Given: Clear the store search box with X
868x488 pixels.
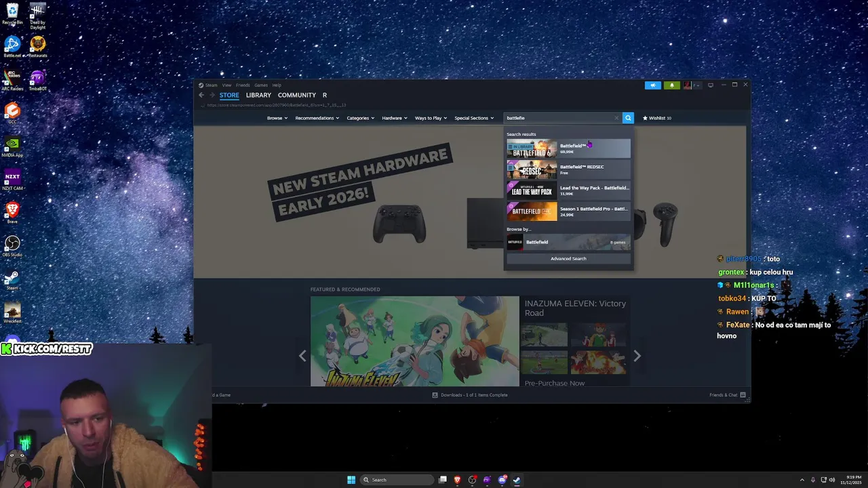Looking at the screenshot, I should pyautogui.click(x=616, y=118).
